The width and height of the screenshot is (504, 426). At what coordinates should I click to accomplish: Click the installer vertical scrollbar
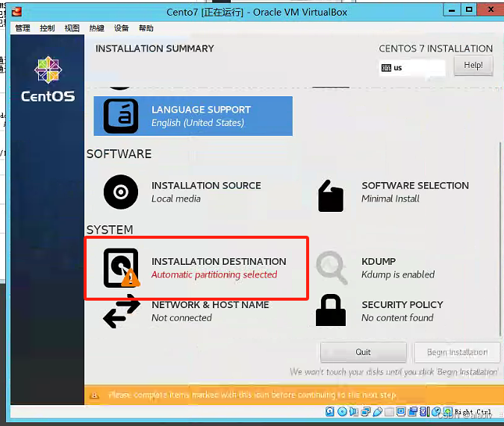coord(500,239)
